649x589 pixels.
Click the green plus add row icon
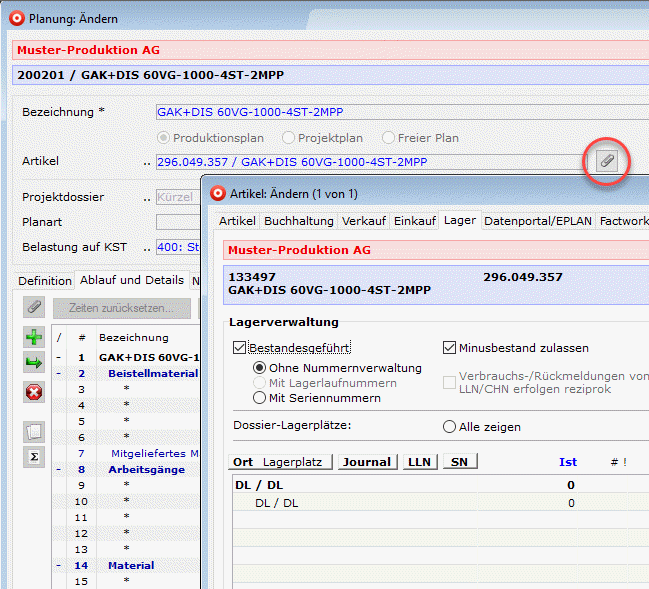point(34,337)
